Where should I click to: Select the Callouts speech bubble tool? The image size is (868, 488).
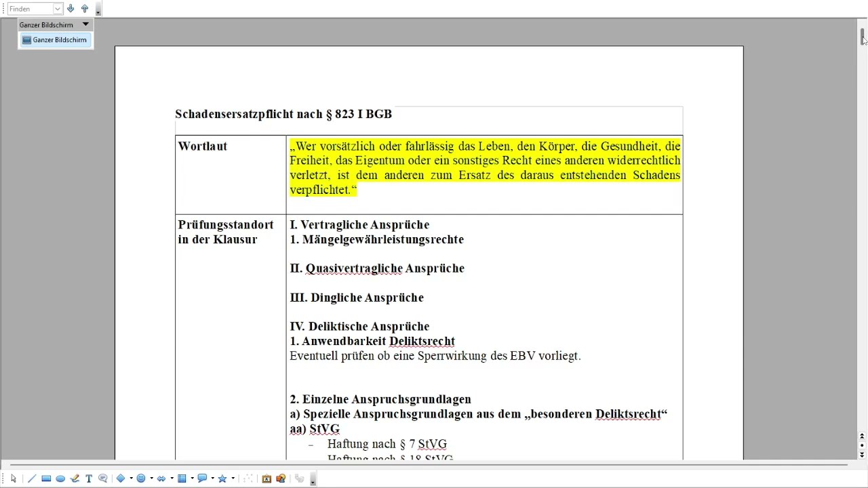coord(103,479)
